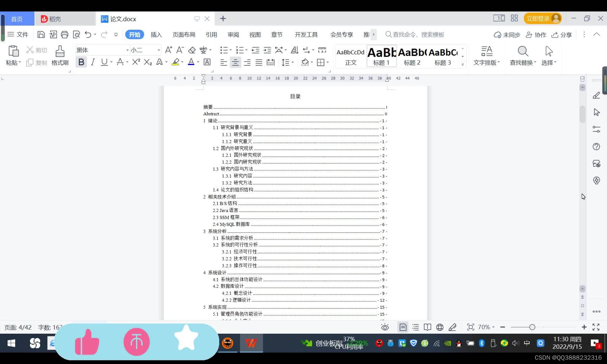Expand the numbered list dropdown
This screenshot has width=607, height=364.
point(247,50)
